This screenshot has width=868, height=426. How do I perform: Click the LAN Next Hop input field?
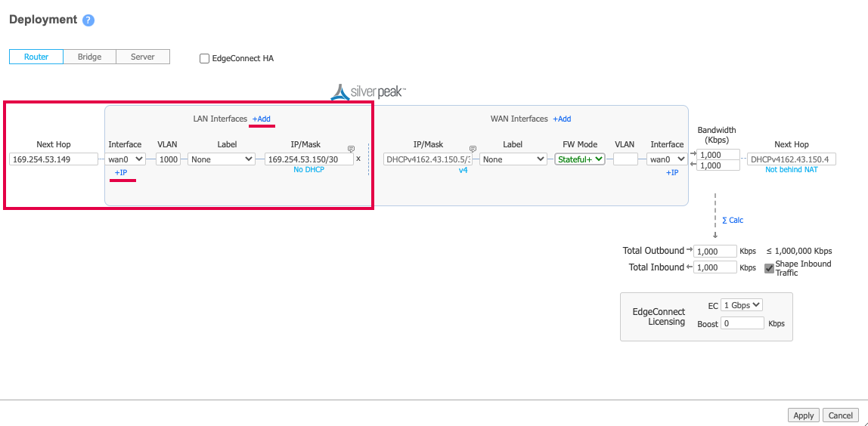tap(54, 159)
